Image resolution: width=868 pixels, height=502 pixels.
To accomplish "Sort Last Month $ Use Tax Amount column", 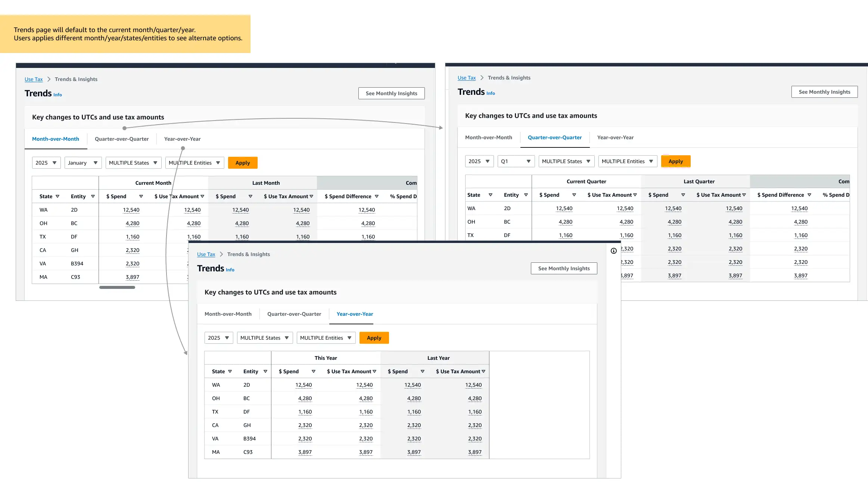I will [311, 196].
